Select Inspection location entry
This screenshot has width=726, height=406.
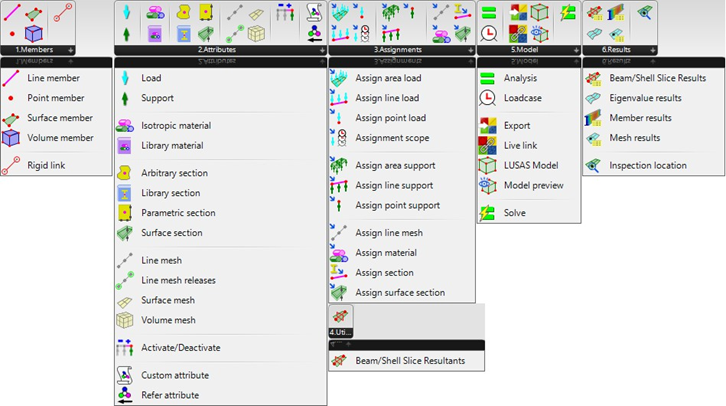tap(647, 165)
